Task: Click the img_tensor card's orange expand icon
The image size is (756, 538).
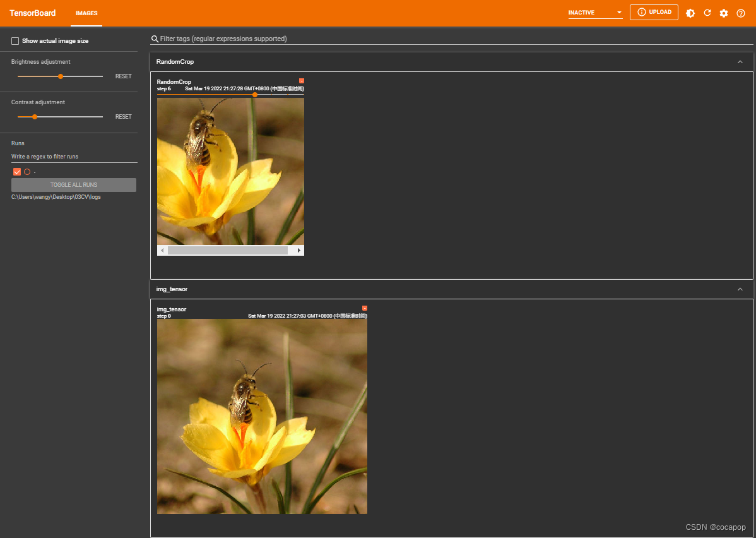Action: [x=364, y=308]
